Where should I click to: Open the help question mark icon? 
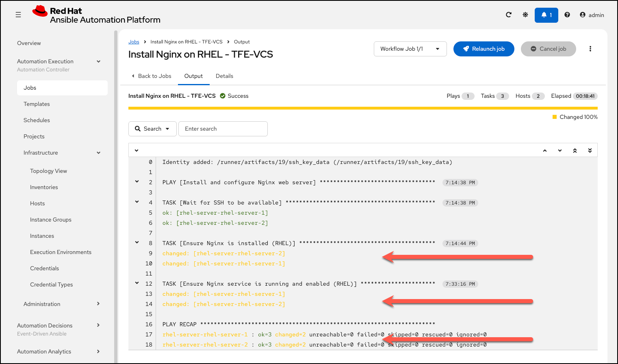coord(567,15)
